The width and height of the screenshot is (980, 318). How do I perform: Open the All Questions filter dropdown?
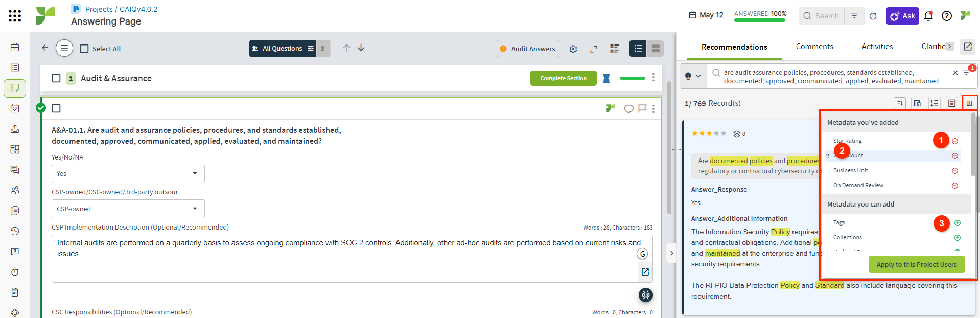click(x=283, y=49)
